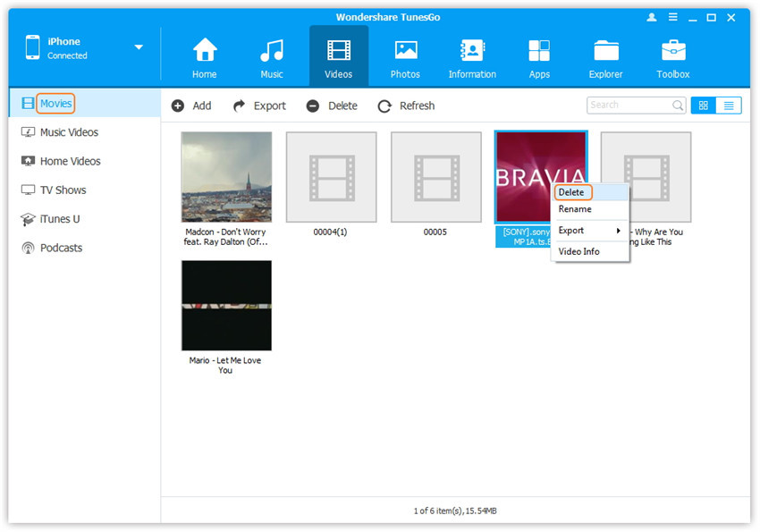This screenshot has width=760, height=532.
Task: Open the Home tab icon
Action: (x=205, y=51)
